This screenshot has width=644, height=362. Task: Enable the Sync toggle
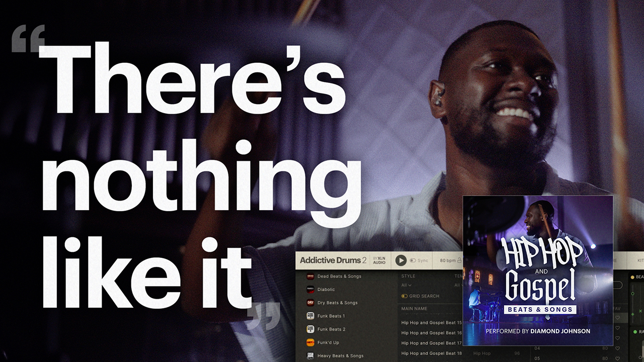[412, 260]
